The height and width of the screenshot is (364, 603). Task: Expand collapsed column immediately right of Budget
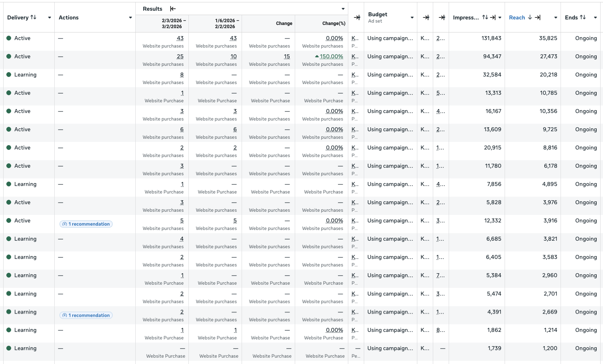coord(426,17)
